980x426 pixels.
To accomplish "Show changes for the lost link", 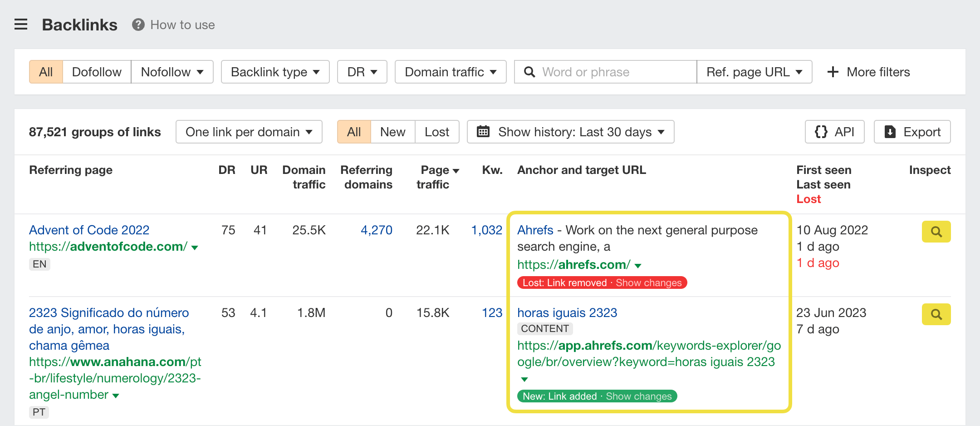I will 648,282.
